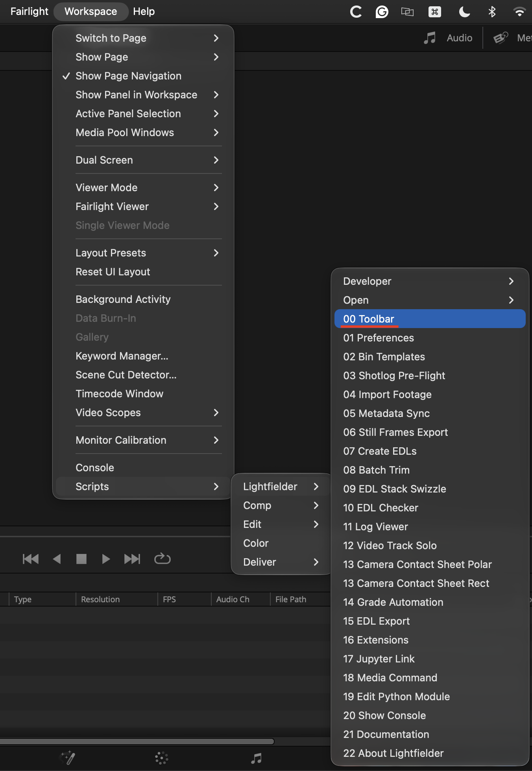532x771 pixels.
Task: Jump to first frame in transport controls
Action: [x=31, y=559]
